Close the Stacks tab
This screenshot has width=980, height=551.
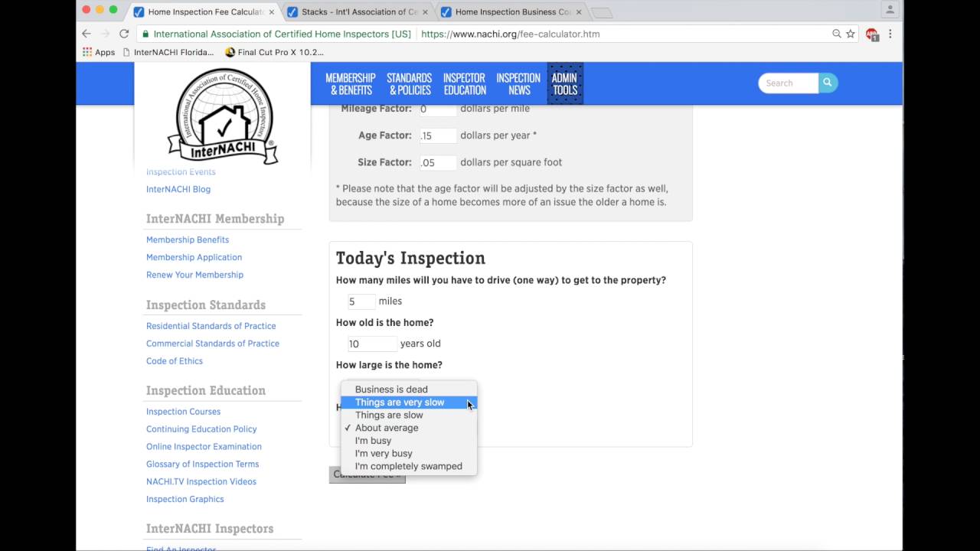click(424, 12)
